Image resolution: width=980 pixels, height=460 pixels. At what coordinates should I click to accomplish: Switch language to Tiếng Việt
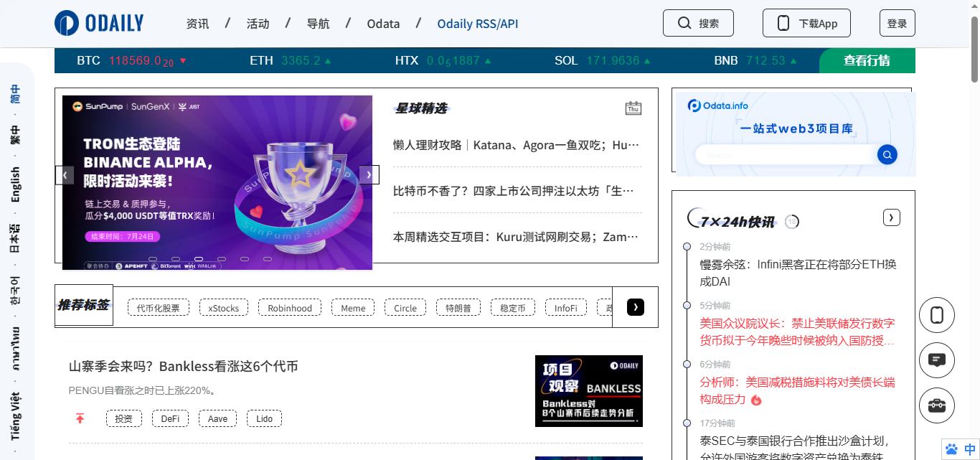tap(15, 416)
